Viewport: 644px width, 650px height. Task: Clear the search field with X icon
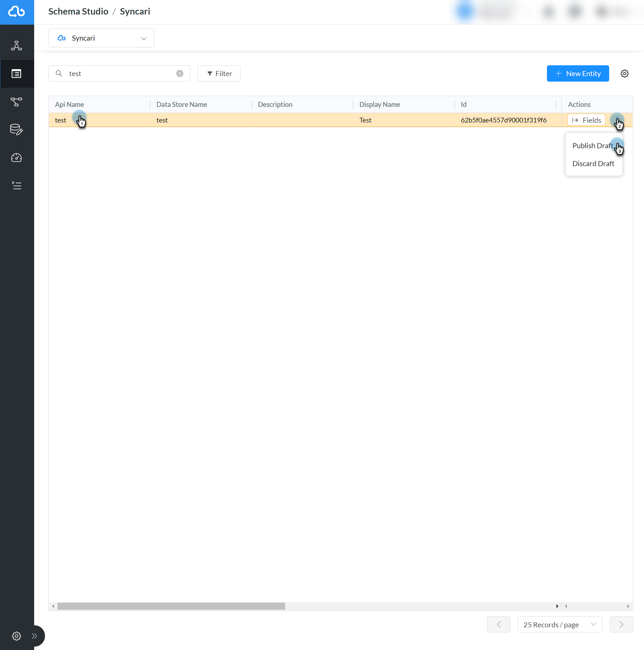pos(180,73)
